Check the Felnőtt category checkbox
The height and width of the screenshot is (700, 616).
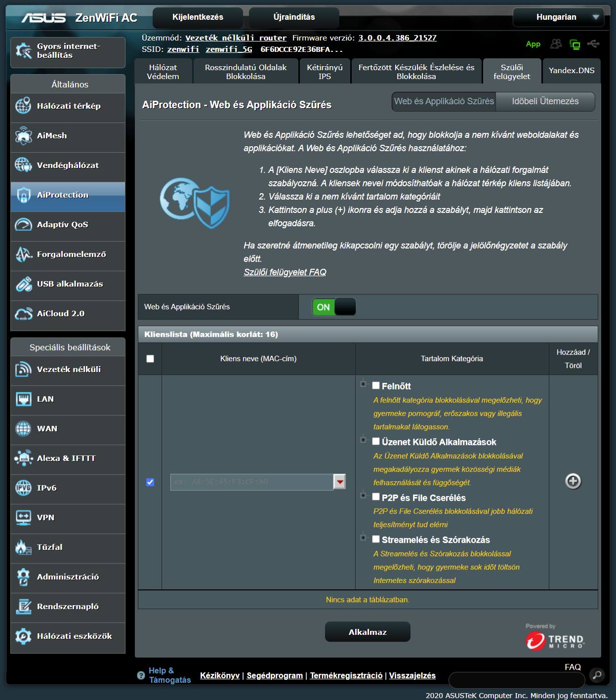pyautogui.click(x=376, y=385)
